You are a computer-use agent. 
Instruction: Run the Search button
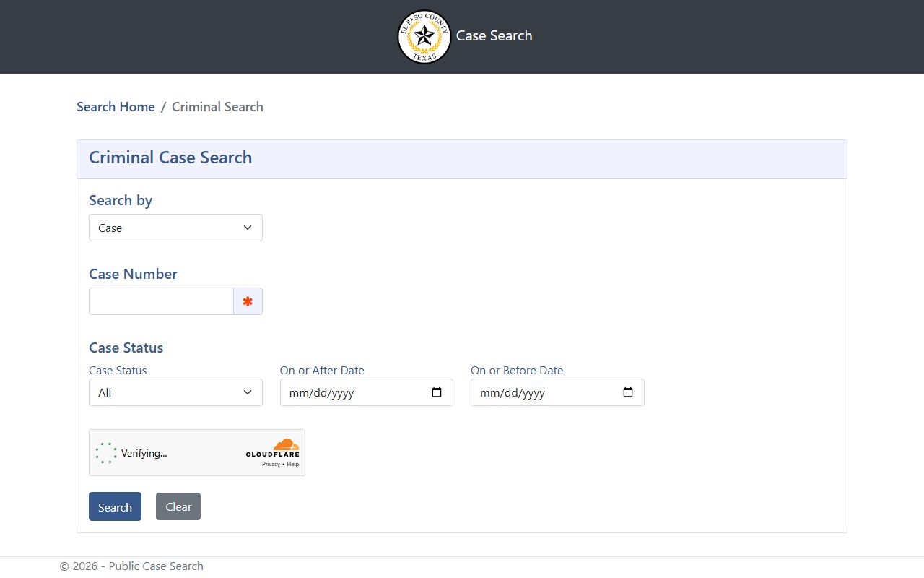pyautogui.click(x=115, y=506)
